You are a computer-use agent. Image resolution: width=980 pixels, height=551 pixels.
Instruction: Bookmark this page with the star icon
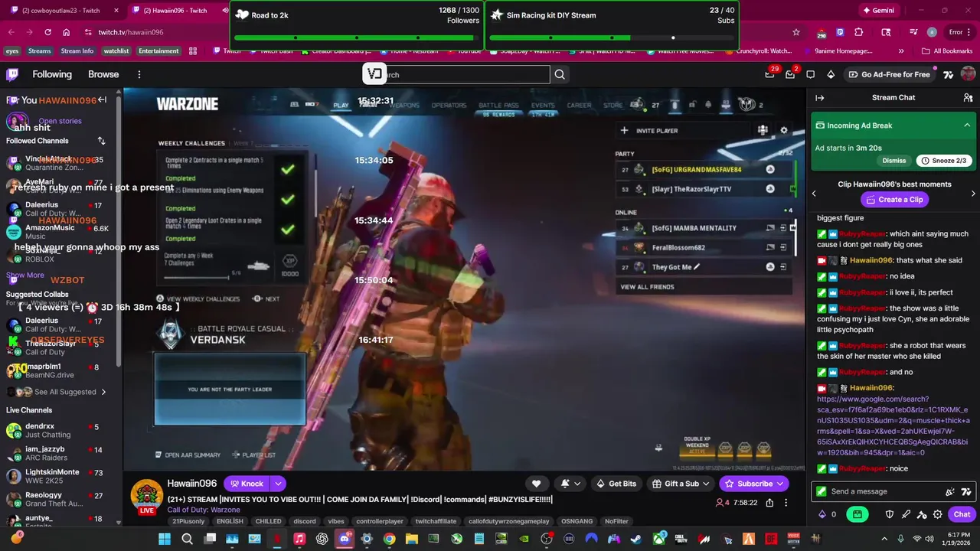point(796,32)
